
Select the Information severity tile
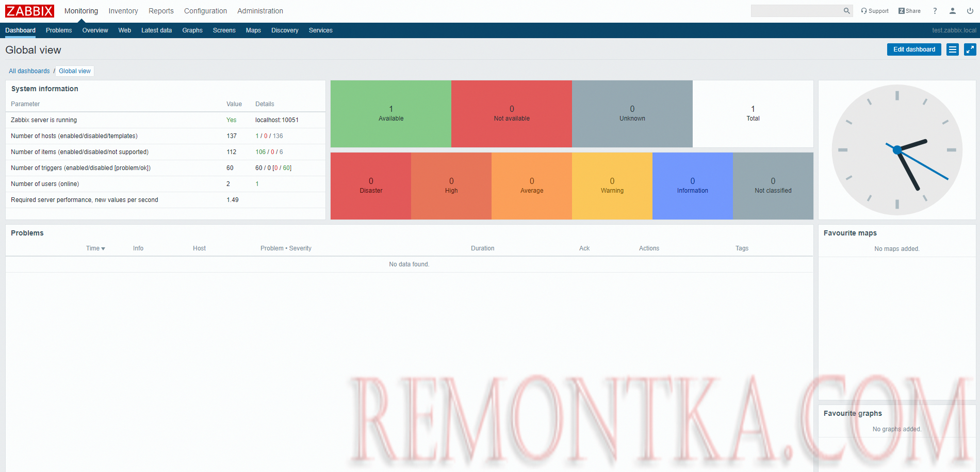[x=693, y=186]
